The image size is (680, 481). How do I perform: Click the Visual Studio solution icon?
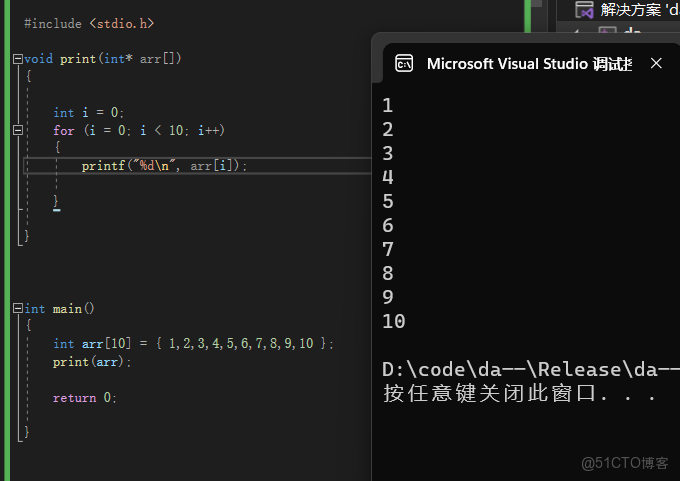[x=584, y=10]
